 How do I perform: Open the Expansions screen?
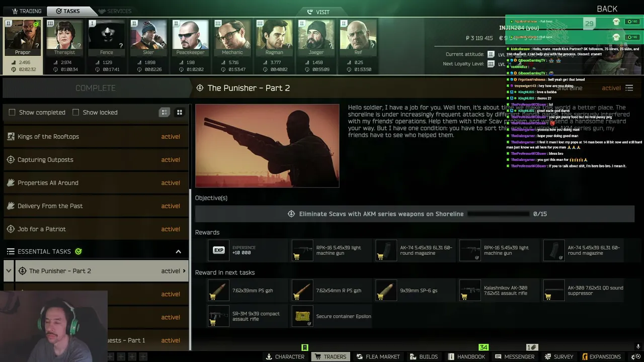(601, 356)
